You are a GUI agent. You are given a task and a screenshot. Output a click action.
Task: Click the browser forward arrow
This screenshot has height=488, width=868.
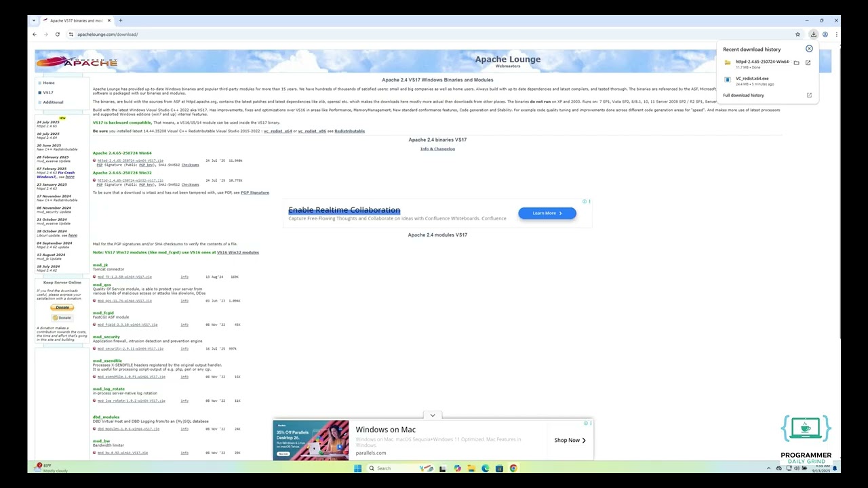46,35
